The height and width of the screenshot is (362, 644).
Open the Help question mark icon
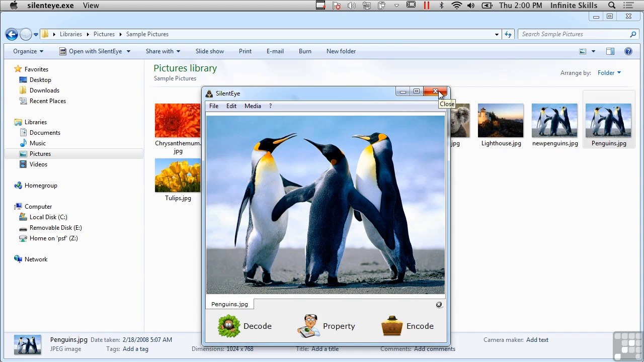coord(628,51)
